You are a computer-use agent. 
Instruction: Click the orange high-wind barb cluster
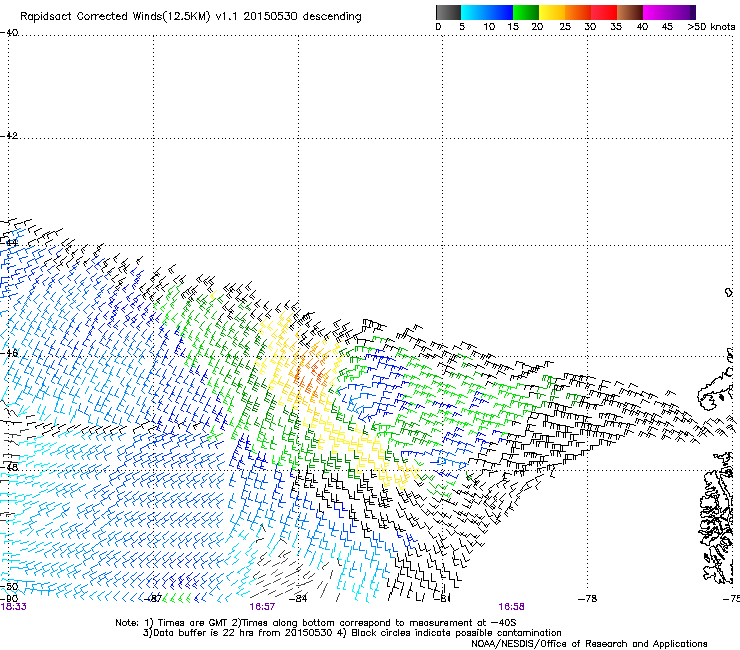click(312, 371)
